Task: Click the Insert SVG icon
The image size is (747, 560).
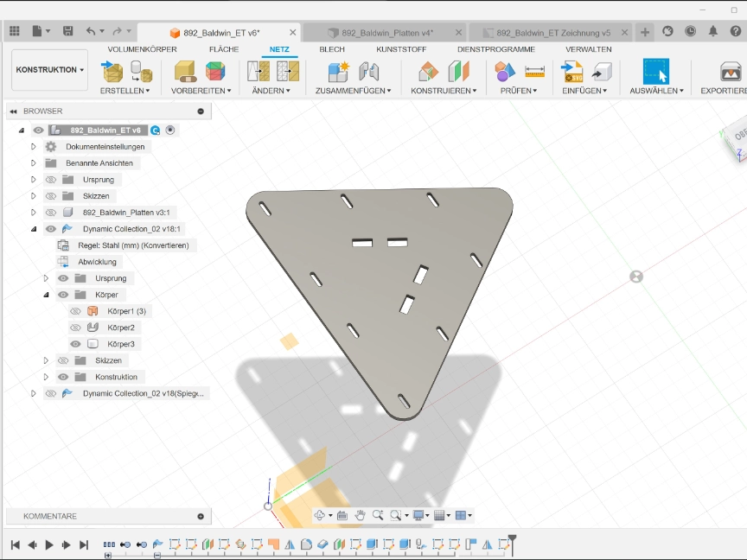Action: click(571, 72)
